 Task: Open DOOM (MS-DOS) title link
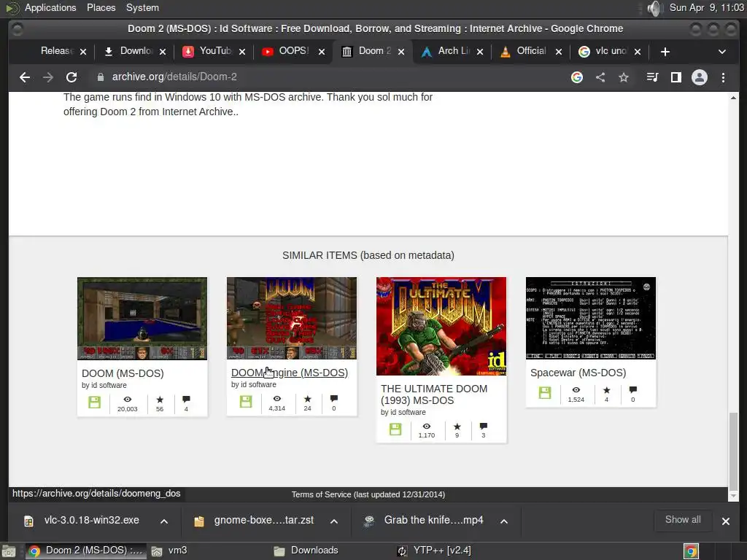click(x=123, y=373)
